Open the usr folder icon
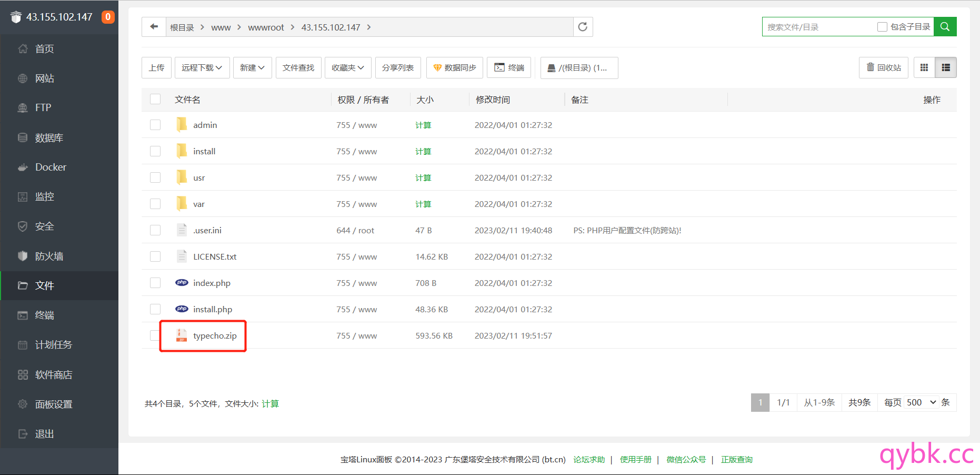This screenshot has width=980, height=475. click(182, 177)
